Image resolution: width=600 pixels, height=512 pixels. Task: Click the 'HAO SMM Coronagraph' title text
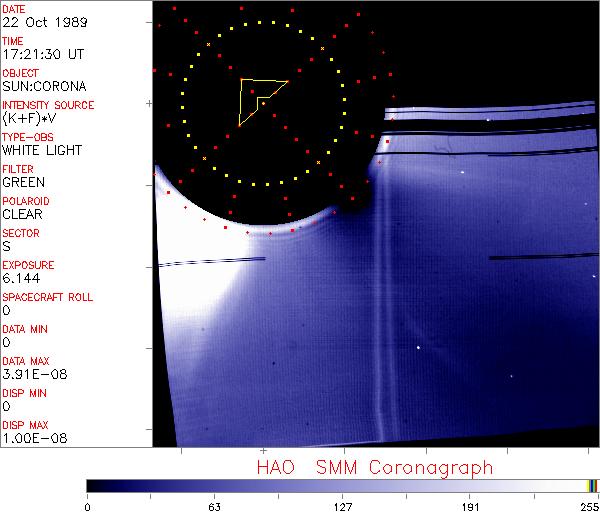pos(374,467)
